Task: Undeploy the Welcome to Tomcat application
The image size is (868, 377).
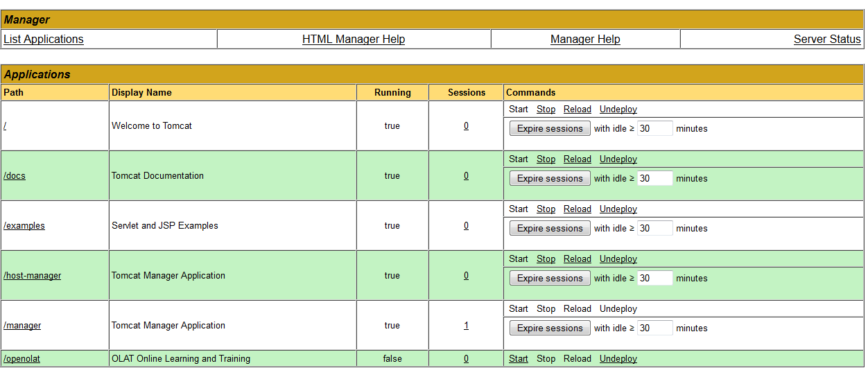Action: click(618, 109)
